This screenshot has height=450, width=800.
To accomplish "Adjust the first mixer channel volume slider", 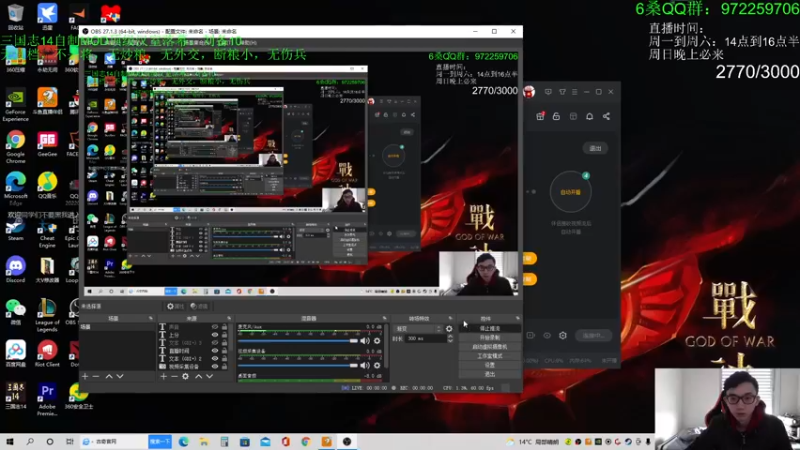I will pyautogui.click(x=298, y=340).
